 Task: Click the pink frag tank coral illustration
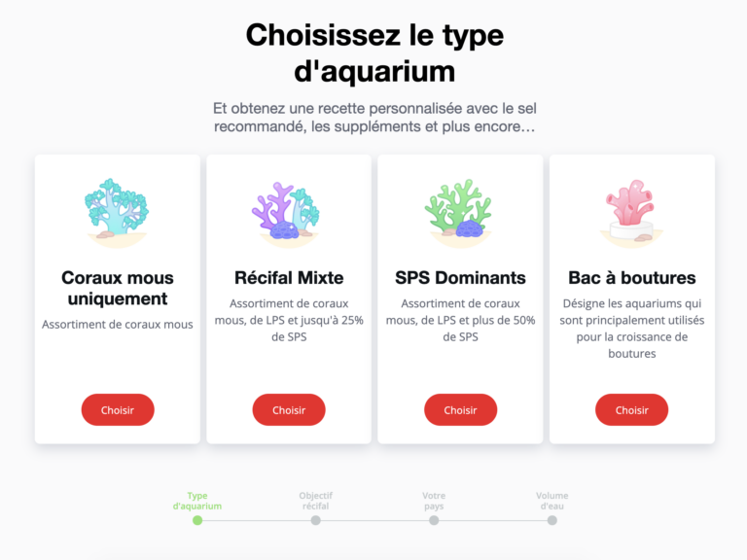[631, 211]
